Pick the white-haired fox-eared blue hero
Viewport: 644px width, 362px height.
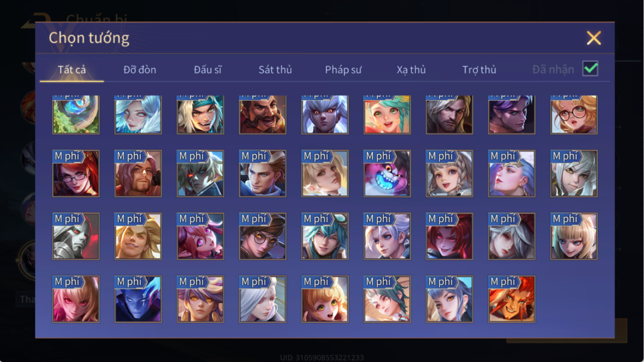click(x=325, y=115)
